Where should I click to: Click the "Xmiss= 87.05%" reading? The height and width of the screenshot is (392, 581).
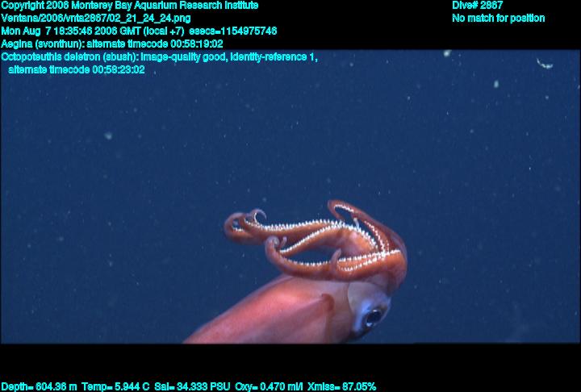pyautogui.click(x=341, y=387)
